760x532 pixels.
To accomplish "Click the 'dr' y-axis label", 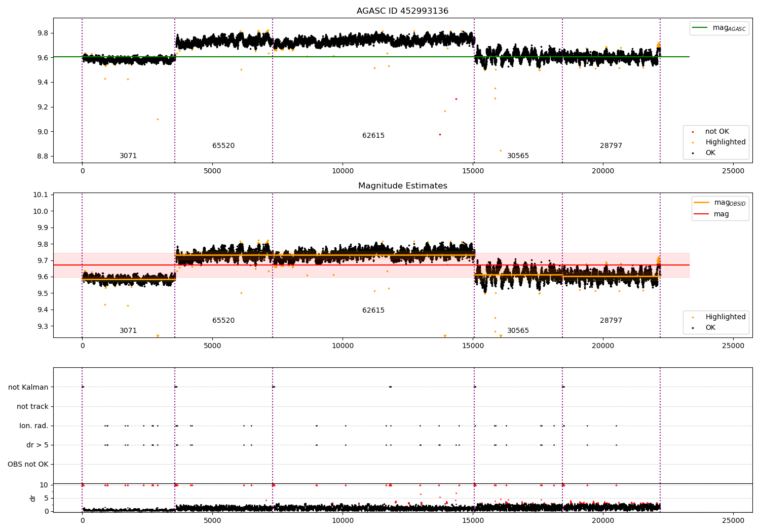I will coord(33,498).
